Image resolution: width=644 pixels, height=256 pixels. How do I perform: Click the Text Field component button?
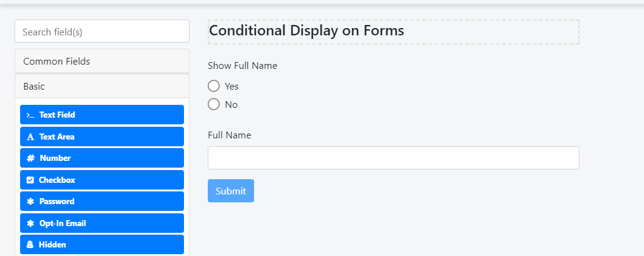pyautogui.click(x=102, y=115)
